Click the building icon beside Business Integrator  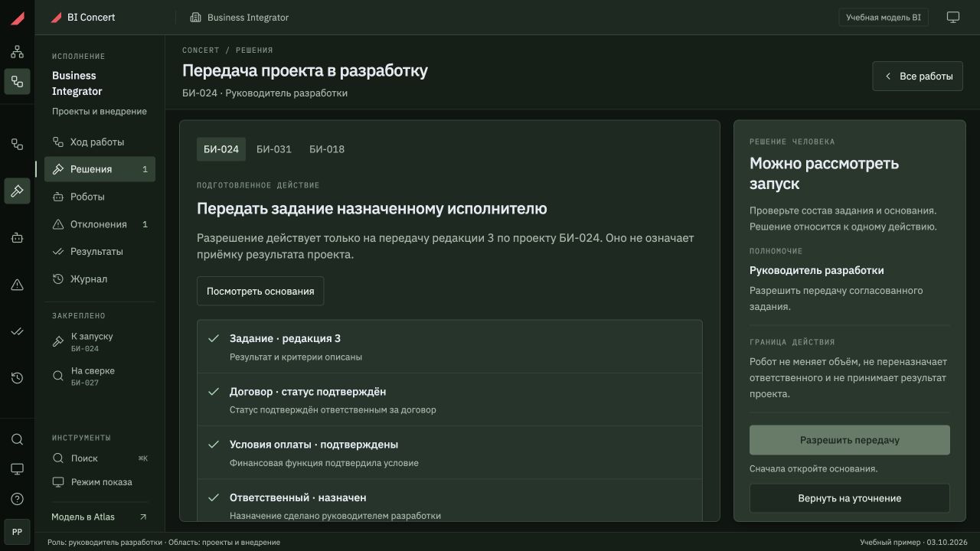click(195, 17)
